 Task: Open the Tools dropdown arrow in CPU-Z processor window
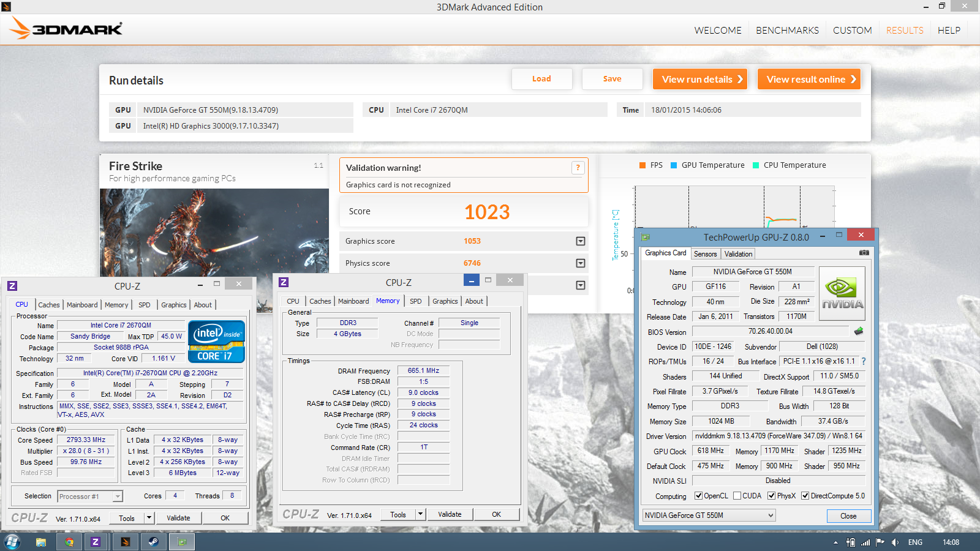click(148, 518)
